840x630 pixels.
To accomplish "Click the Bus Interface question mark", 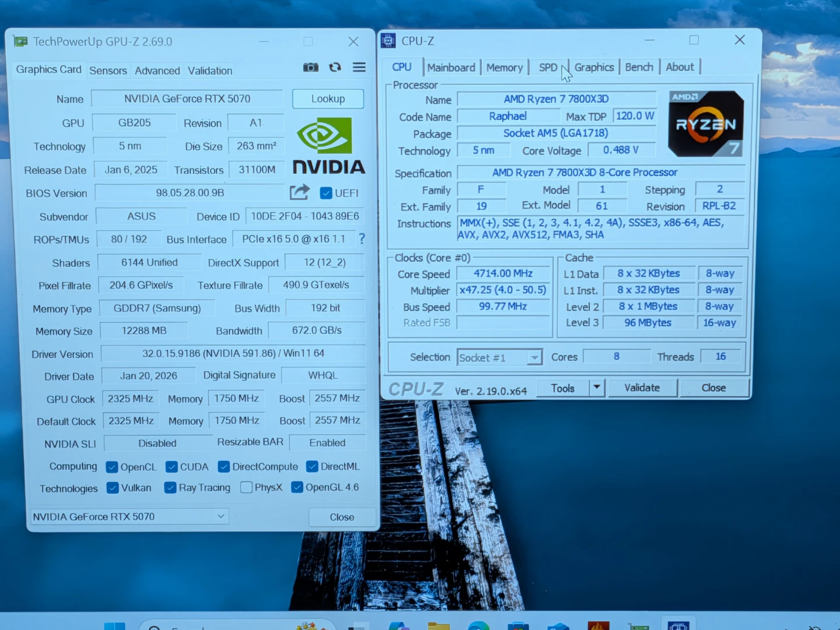I will tap(362, 239).
